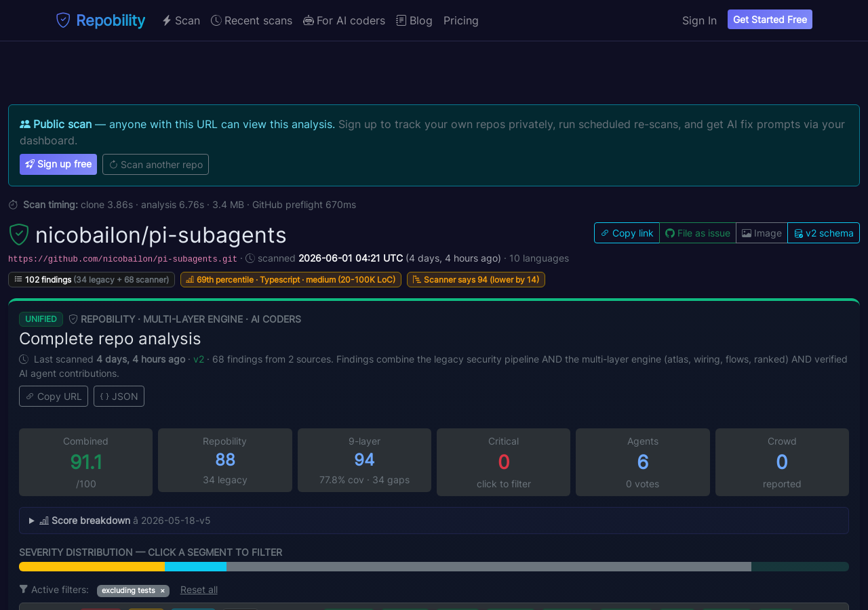The height and width of the screenshot is (610, 868).
Task: Click the clock icon next to scanned date
Action: [250, 258]
